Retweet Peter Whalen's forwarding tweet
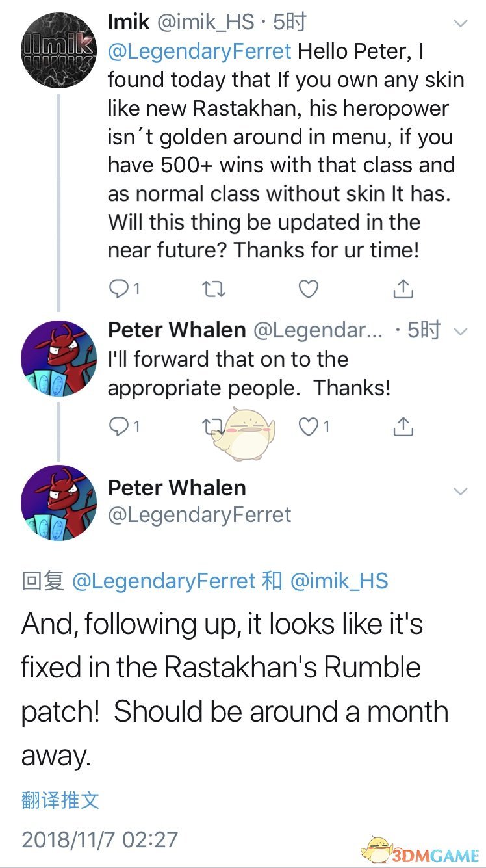486x868 pixels. tap(212, 427)
